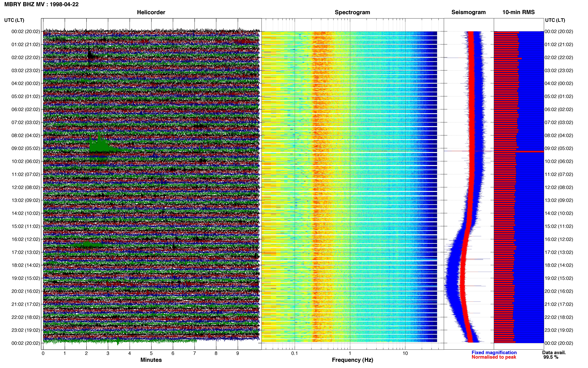
Task: Click left time label 22:02 (18:02)
Action: [x=26, y=317]
